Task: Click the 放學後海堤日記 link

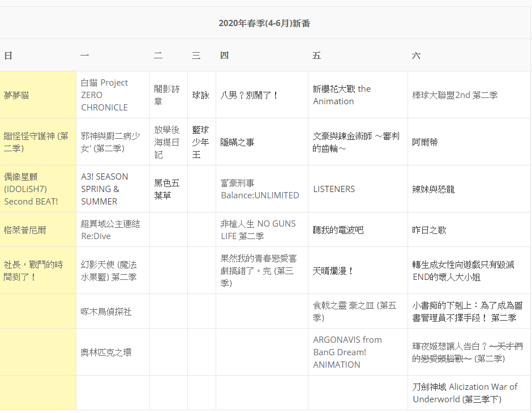Action: click(166, 142)
